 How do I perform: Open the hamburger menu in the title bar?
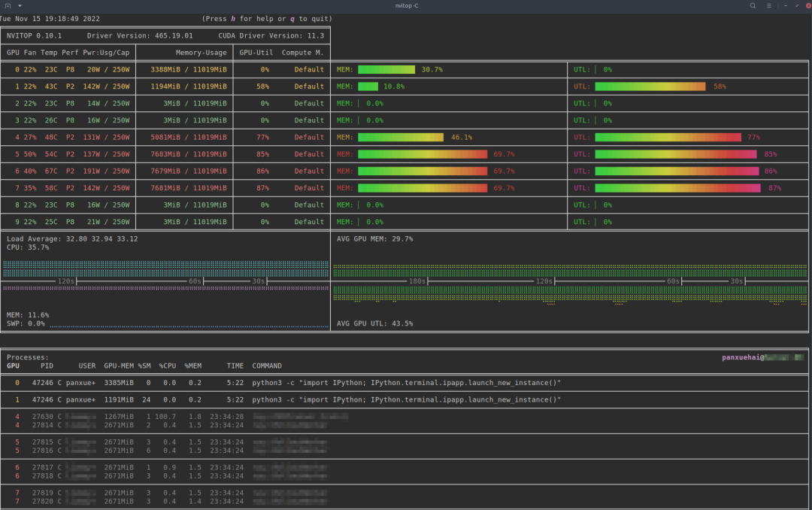pyautogui.click(x=769, y=6)
